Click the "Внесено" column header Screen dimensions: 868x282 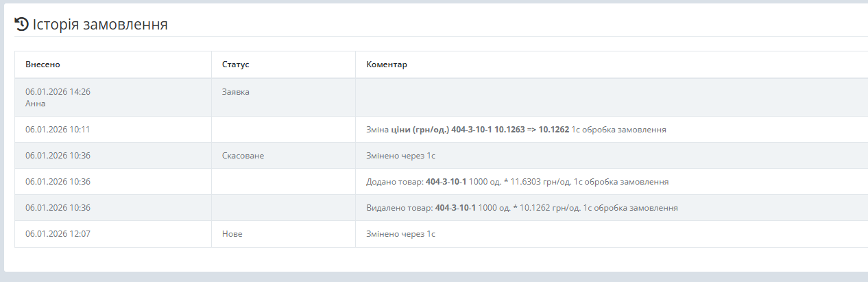43,64
